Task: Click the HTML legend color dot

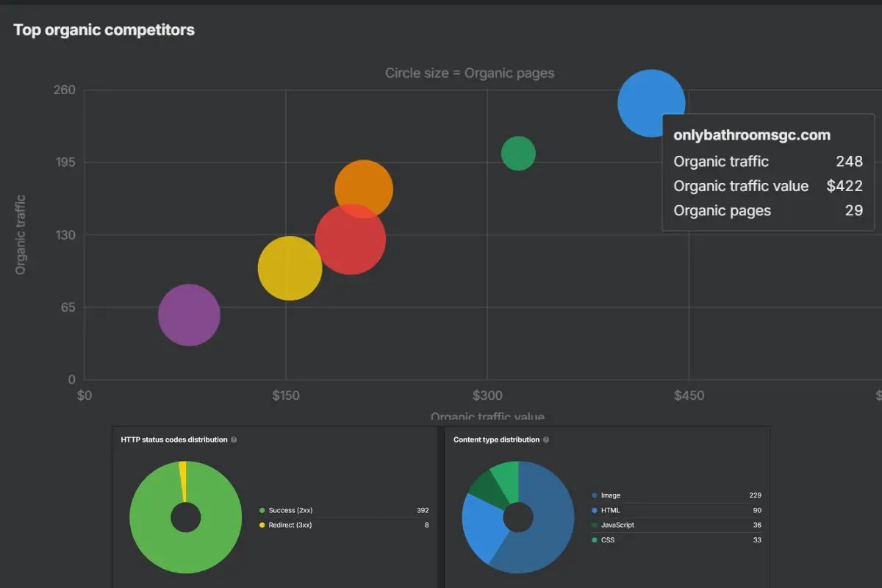Action: 595,510
